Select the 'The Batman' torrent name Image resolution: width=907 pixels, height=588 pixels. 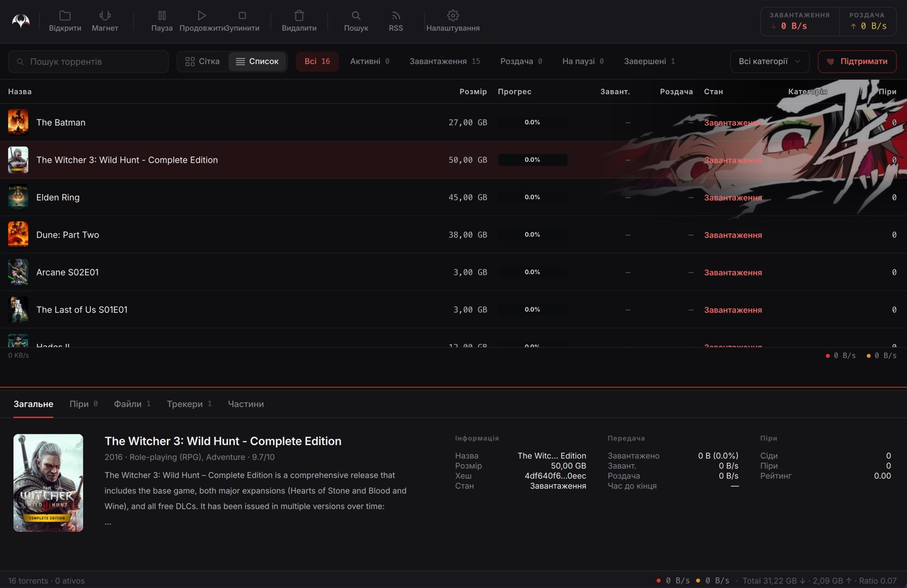pos(61,122)
